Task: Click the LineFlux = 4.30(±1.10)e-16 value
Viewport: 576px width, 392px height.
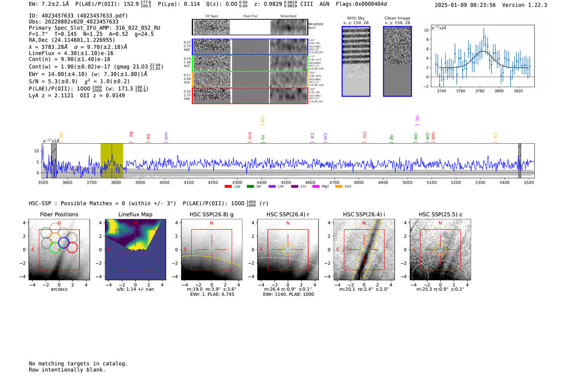Action: [71, 53]
